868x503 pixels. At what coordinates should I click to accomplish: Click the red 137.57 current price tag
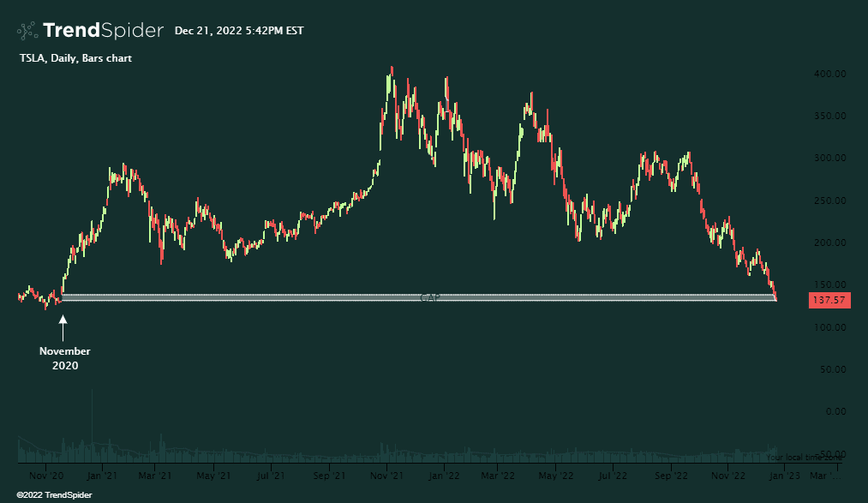829,301
